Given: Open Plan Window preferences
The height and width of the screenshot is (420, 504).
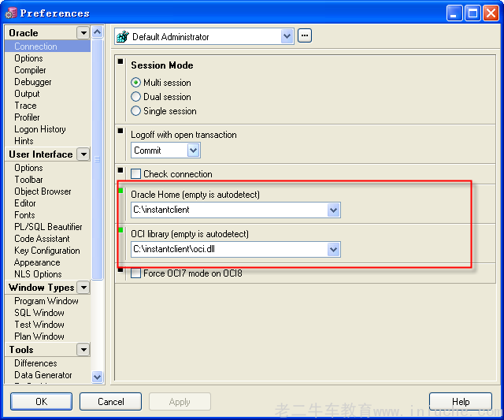Looking at the screenshot, I should [x=39, y=336].
